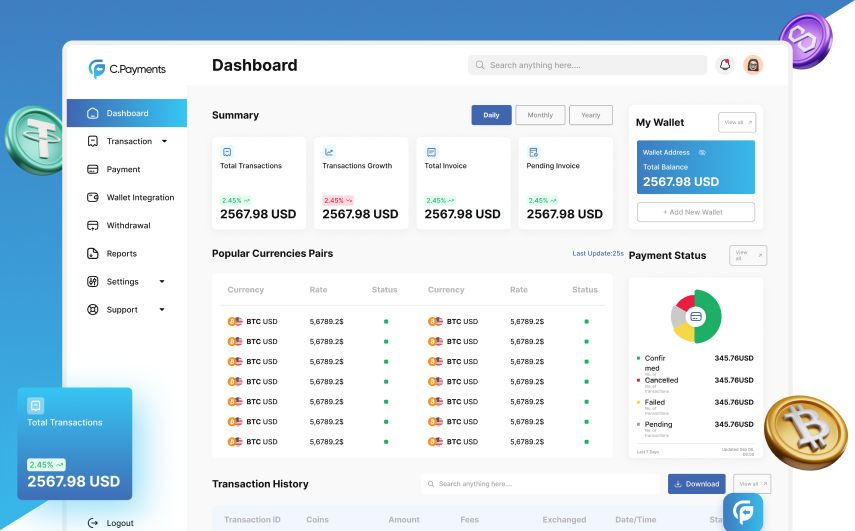Click the Add New Wallet button
Viewport: 855px width, 531px height.
coord(695,212)
